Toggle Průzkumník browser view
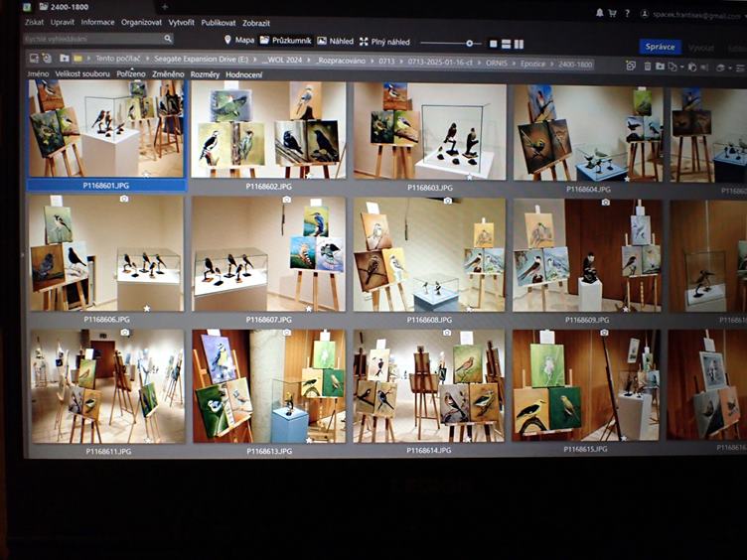The width and height of the screenshot is (747, 560). coord(285,41)
